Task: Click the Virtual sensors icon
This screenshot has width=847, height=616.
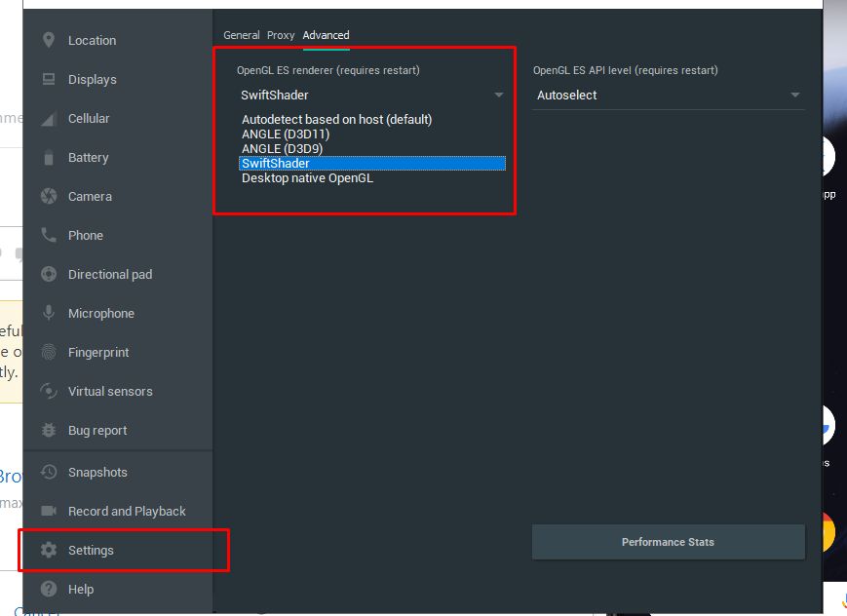Action: point(49,391)
